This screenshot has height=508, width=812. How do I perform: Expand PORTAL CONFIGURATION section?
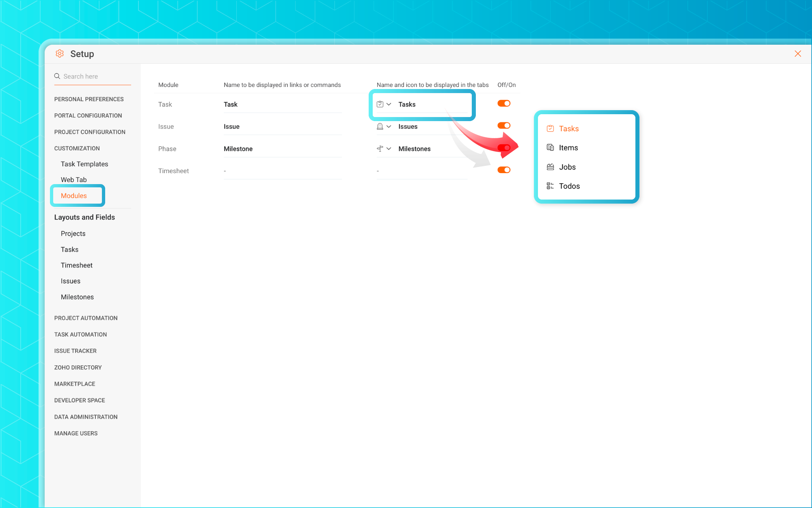(88, 115)
